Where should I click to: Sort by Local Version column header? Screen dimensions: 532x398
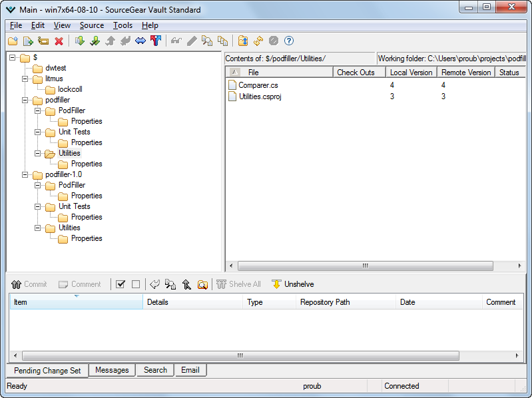(411, 72)
